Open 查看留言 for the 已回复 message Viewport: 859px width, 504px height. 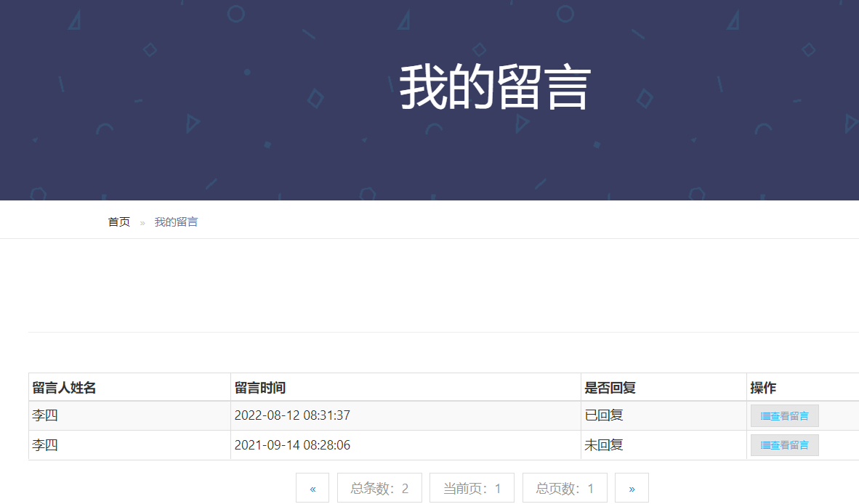[783, 415]
